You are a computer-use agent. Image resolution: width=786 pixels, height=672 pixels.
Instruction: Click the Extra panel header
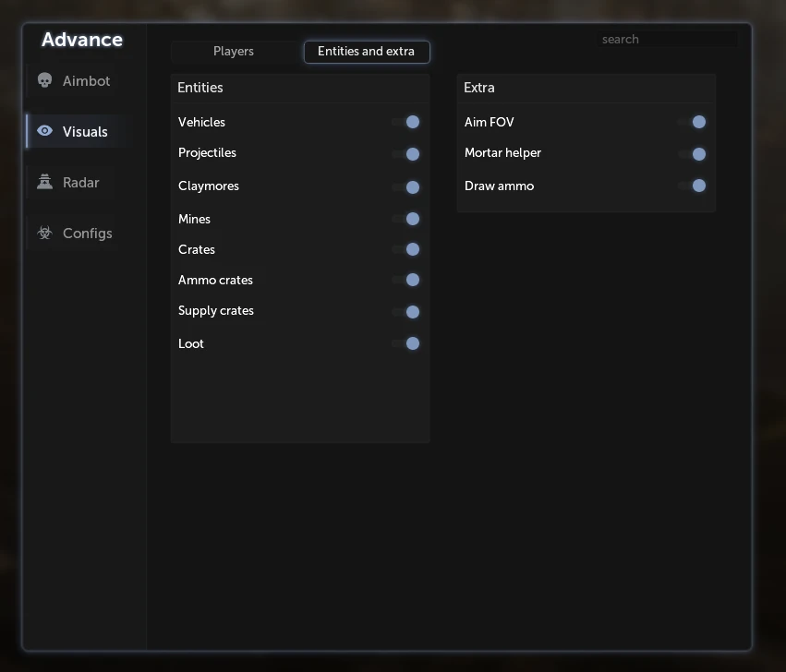[x=586, y=88]
